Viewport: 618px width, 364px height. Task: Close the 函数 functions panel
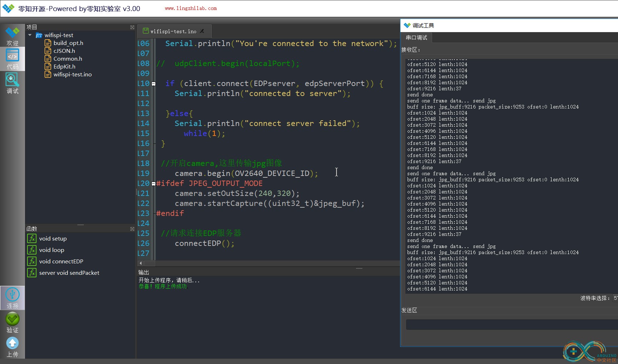tap(132, 229)
